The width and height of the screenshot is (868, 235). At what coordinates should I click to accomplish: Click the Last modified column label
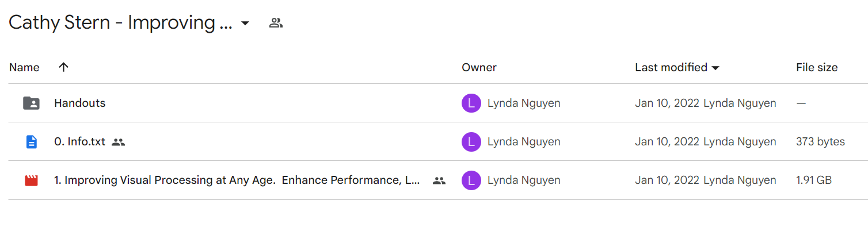pyautogui.click(x=671, y=67)
